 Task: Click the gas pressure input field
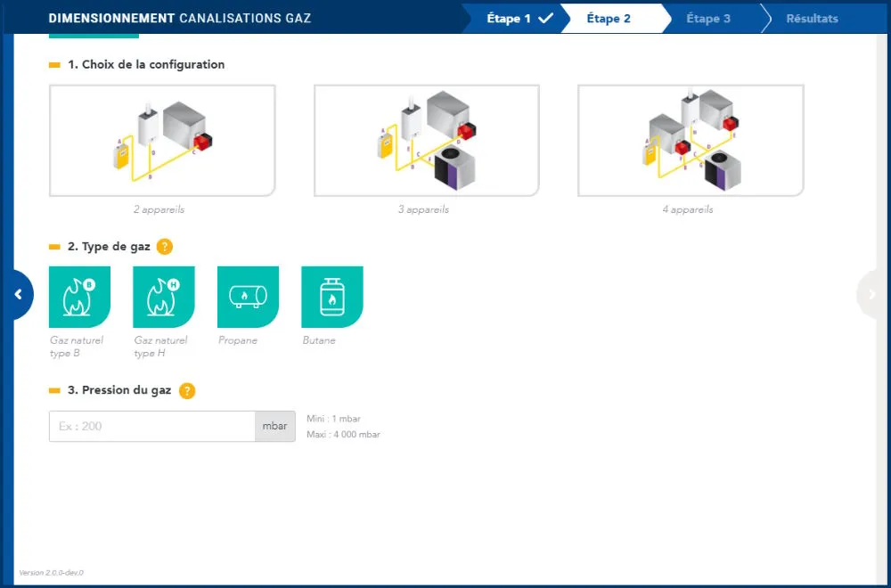(151, 426)
